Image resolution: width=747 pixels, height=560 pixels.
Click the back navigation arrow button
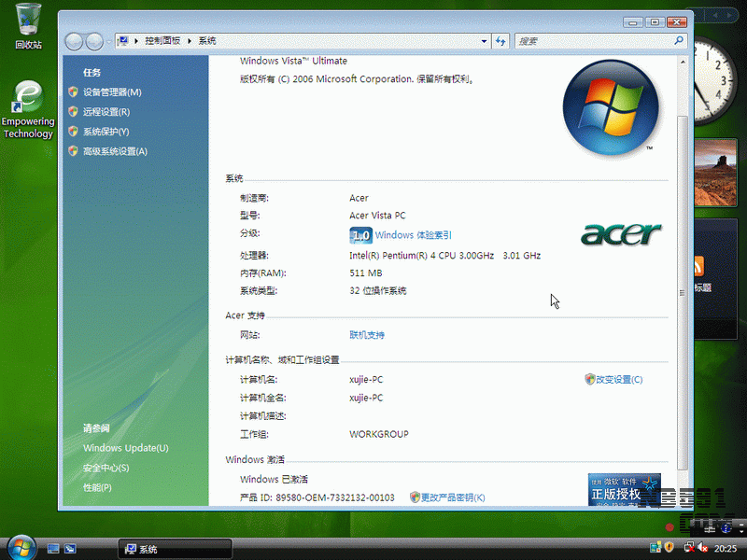coord(75,41)
